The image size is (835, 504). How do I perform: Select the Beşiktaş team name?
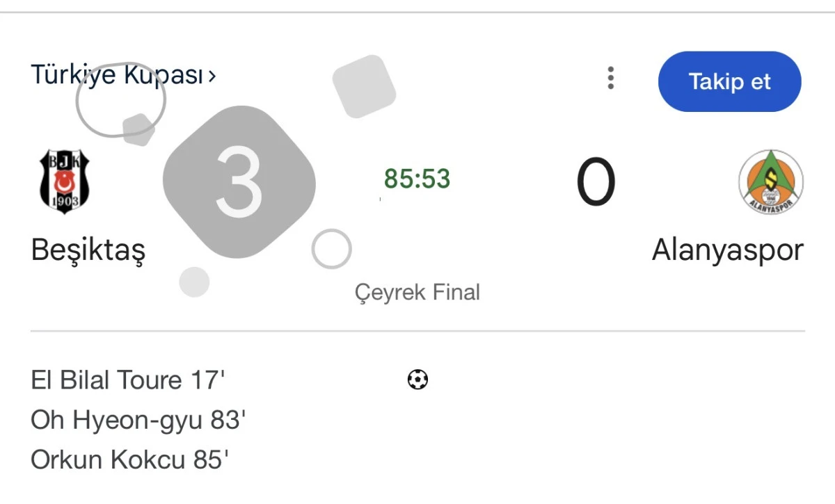coord(89,250)
